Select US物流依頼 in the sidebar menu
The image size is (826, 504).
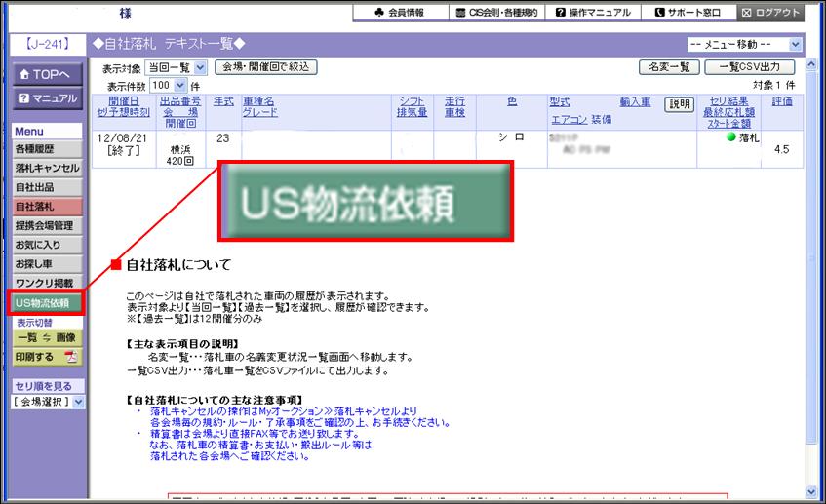(48, 302)
